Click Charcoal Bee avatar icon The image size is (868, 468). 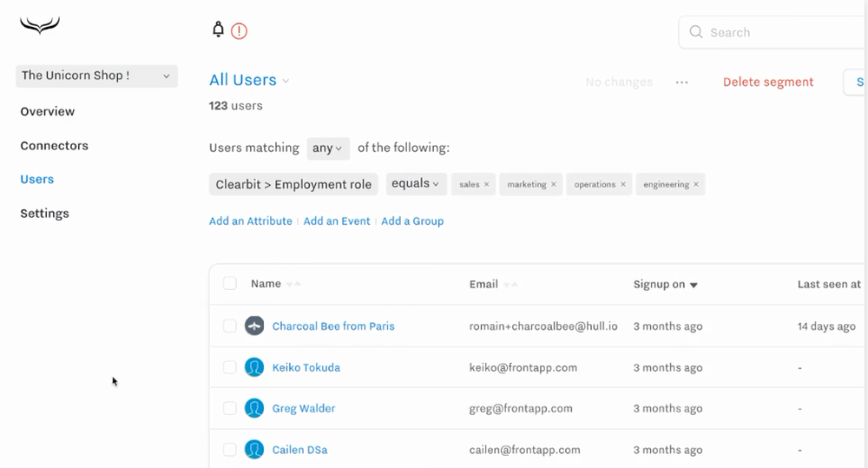[254, 326]
